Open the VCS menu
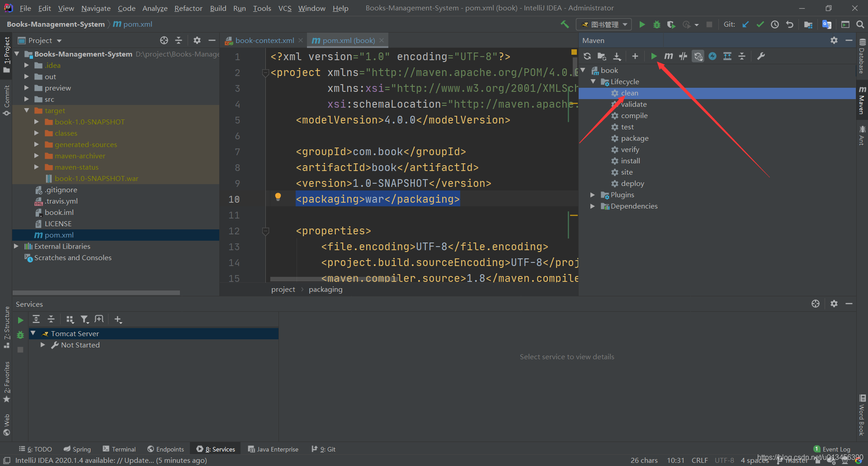The image size is (868, 466). coord(285,8)
